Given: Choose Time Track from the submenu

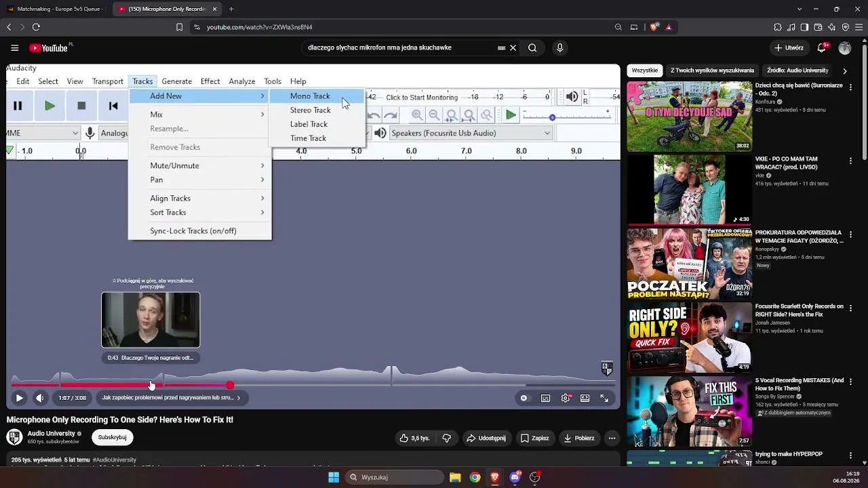Looking at the screenshot, I should coord(317,138).
